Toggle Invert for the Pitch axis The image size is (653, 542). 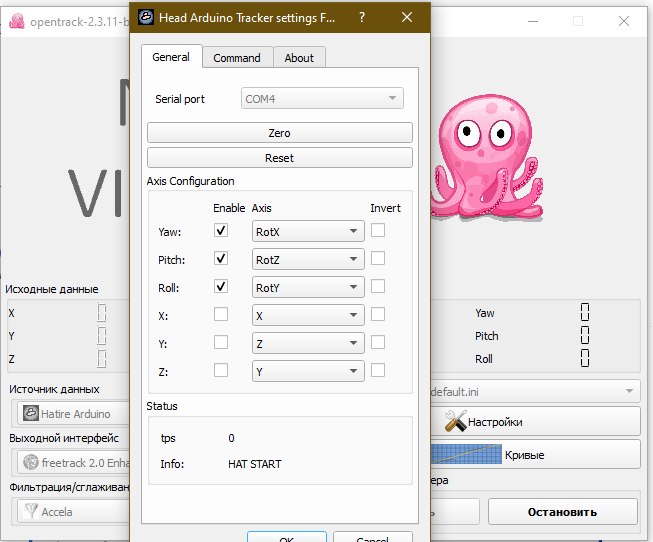[x=378, y=258]
